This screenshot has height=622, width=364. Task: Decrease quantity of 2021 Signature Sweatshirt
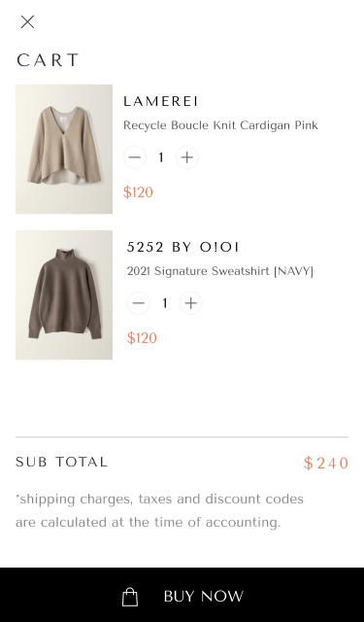(139, 303)
